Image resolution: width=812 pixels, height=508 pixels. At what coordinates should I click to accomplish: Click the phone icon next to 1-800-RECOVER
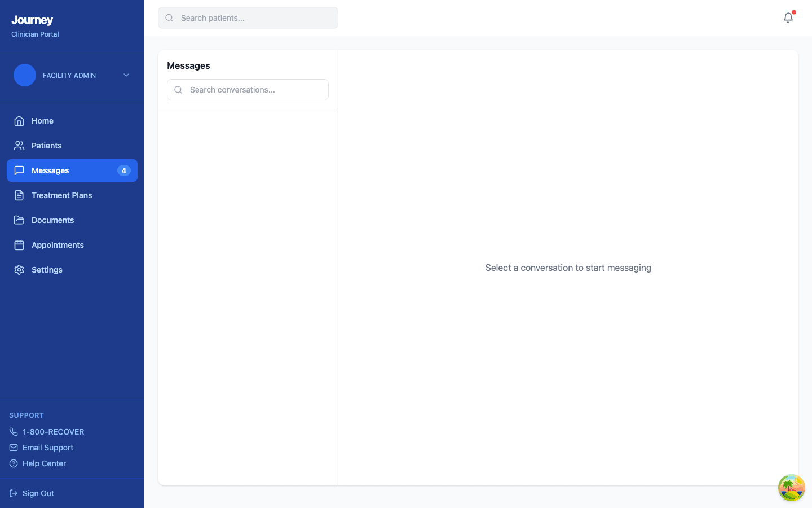coord(13,431)
